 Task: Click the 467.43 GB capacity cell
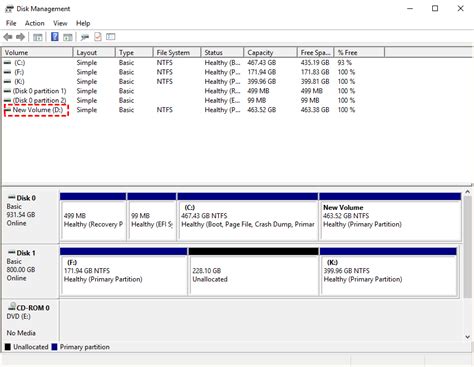262,63
